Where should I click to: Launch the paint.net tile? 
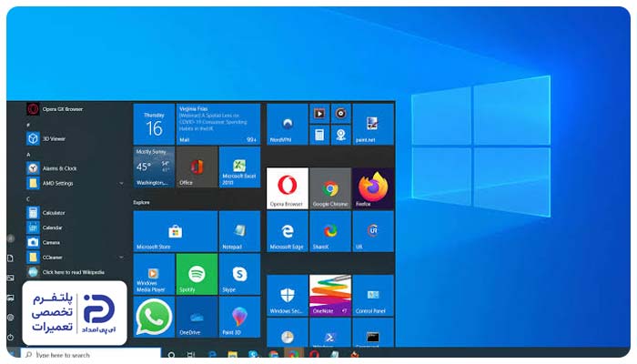coord(373,125)
